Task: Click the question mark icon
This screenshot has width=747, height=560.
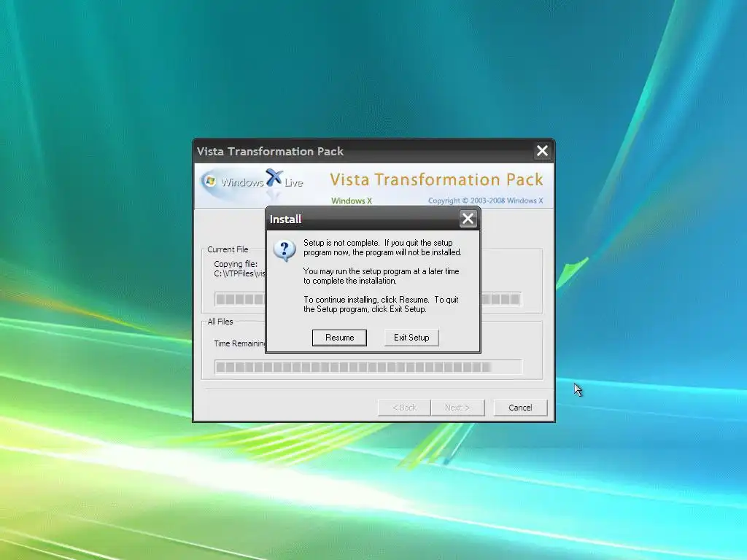Action: click(x=285, y=250)
